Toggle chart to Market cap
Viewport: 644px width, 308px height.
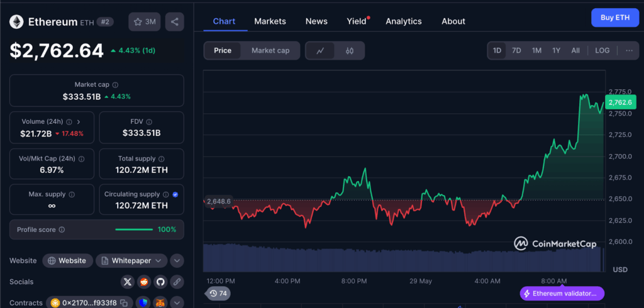pyautogui.click(x=270, y=50)
